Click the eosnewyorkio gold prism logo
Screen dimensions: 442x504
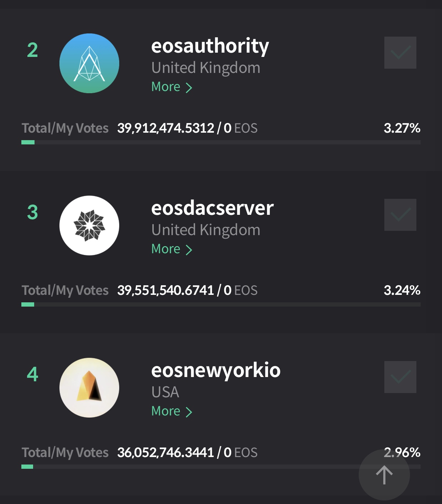[89, 388]
